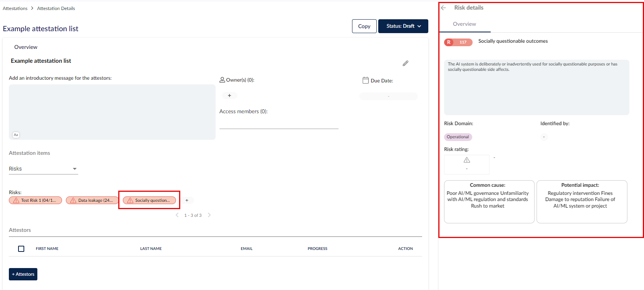The height and width of the screenshot is (290, 644).
Task: Click the risk description text box
Action: (537, 87)
